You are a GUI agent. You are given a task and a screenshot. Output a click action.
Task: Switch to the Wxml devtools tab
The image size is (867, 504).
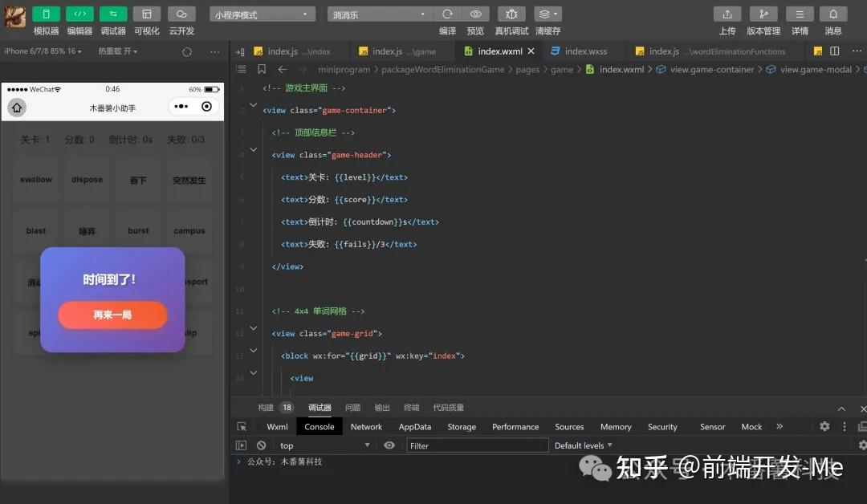[x=277, y=427]
